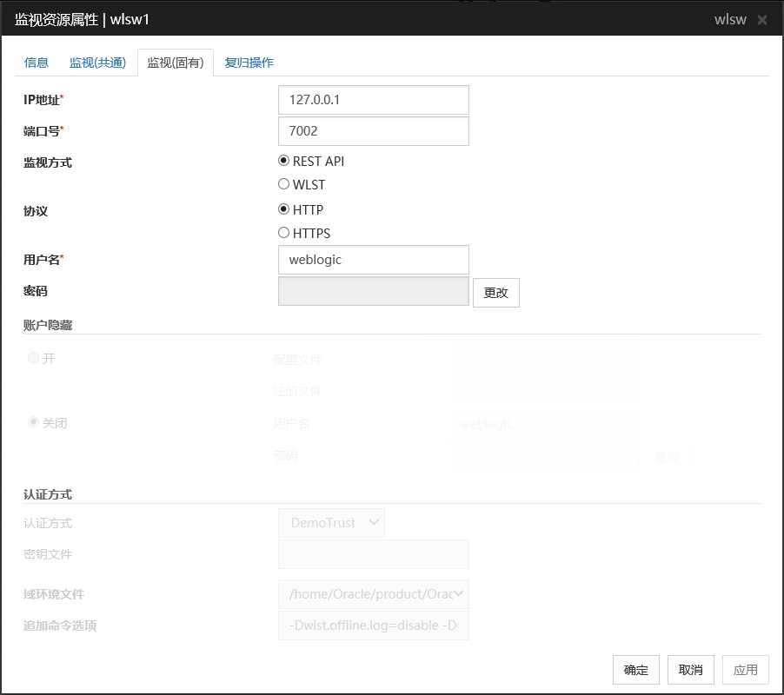
Task: Select the HTTP protocol option
Action: (x=283, y=209)
